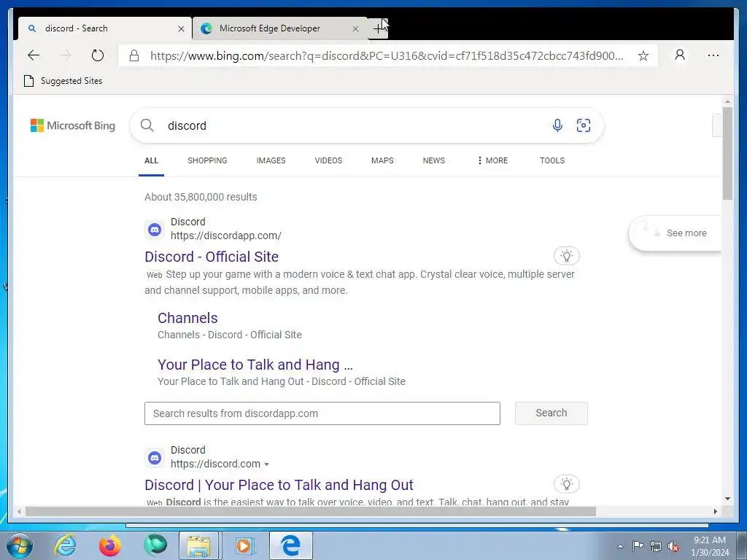
Task: Click the vertical scrollbar thumb
Action: pyautogui.click(x=727, y=153)
